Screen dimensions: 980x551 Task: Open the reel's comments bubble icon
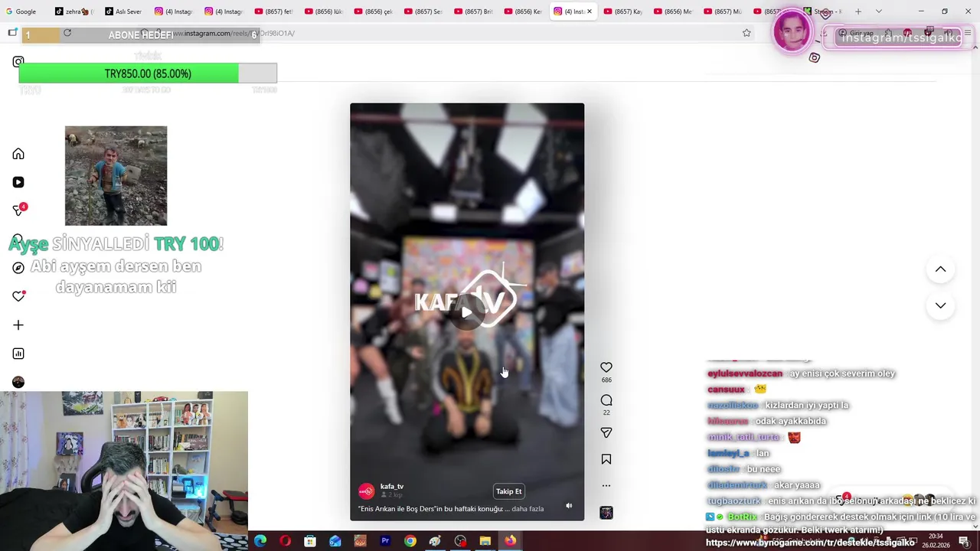[x=606, y=400]
